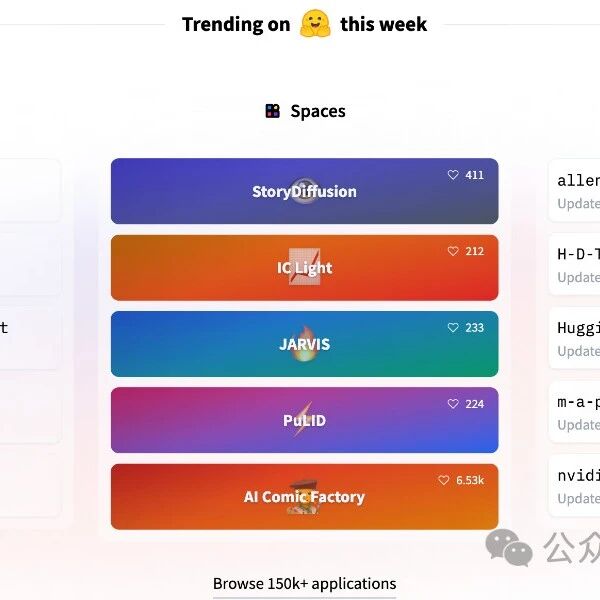Open the JARVIS space card
Screen dimensions: 600x600
point(304,344)
